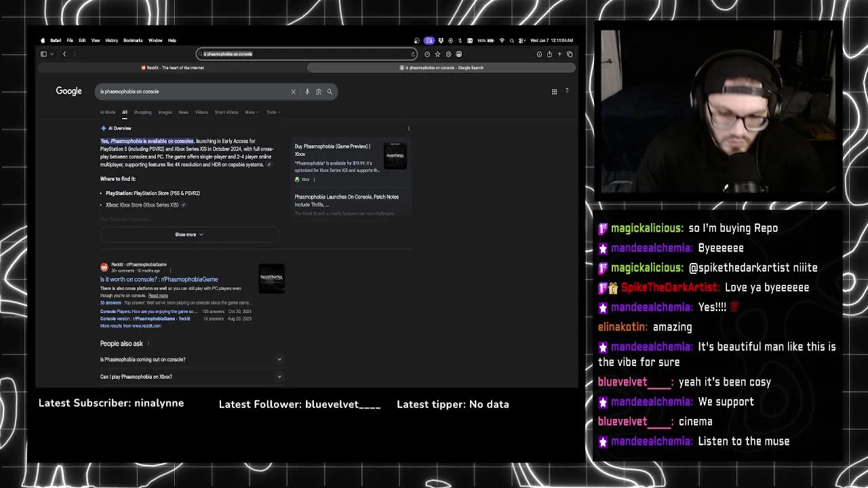Open the Safari Bookmarks menu
Screen dimensions: 868x488
tap(133, 41)
